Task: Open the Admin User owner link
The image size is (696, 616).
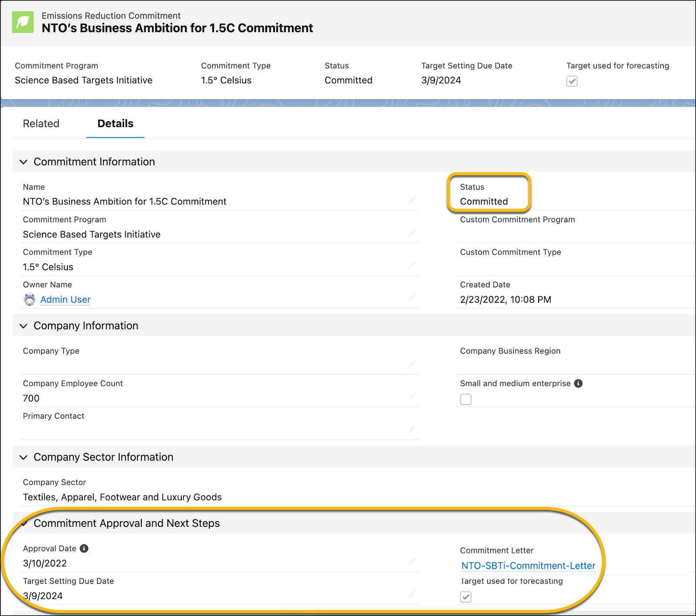Action: pyautogui.click(x=65, y=299)
